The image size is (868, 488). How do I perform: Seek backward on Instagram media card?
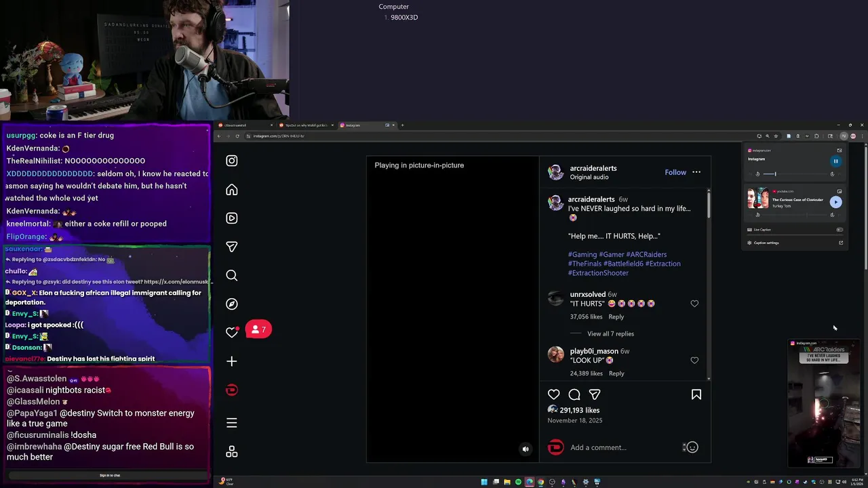(x=757, y=174)
